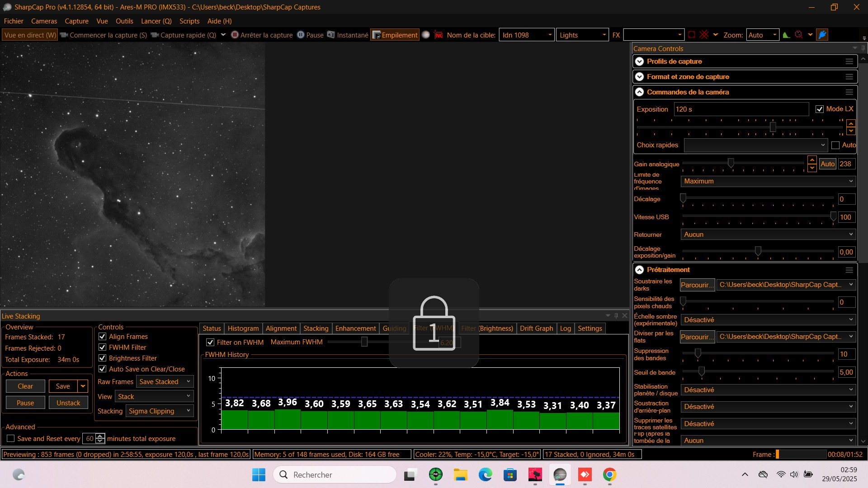The height and width of the screenshot is (488, 868).
Task: Open Supprimer les traces satellites dropdown
Action: coord(768,424)
